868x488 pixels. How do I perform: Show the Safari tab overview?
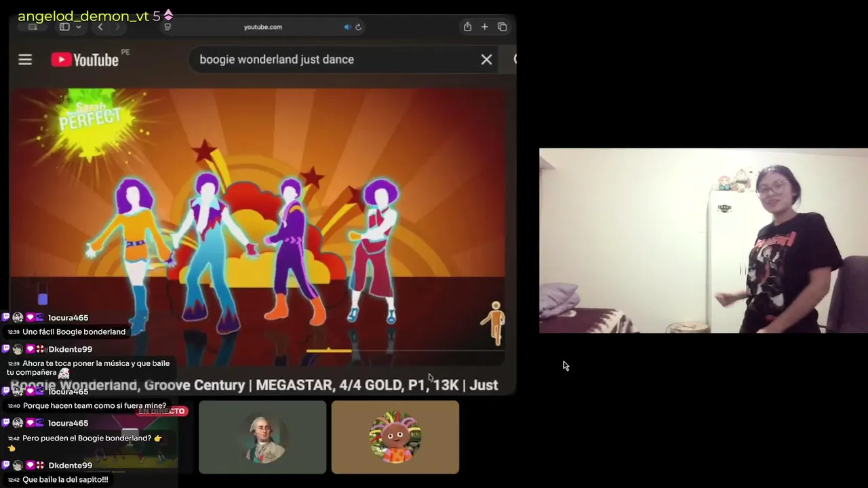coord(502,27)
